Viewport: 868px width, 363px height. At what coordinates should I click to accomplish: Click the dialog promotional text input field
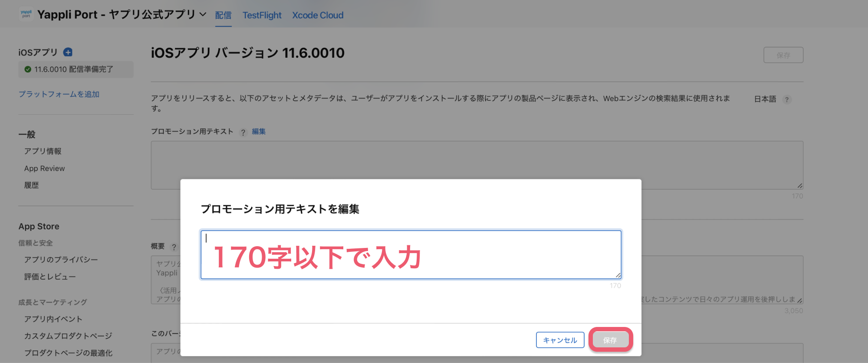click(x=411, y=255)
